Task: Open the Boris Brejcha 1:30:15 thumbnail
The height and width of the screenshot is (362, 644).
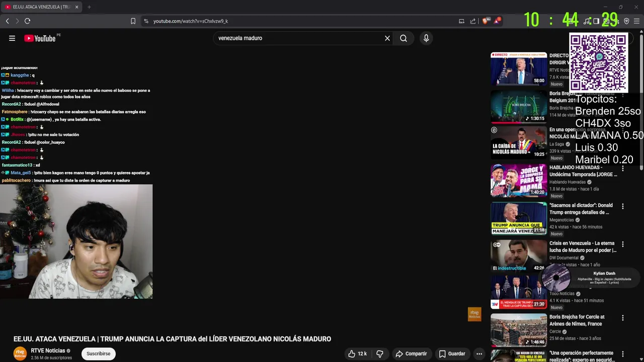Action: 519,107
